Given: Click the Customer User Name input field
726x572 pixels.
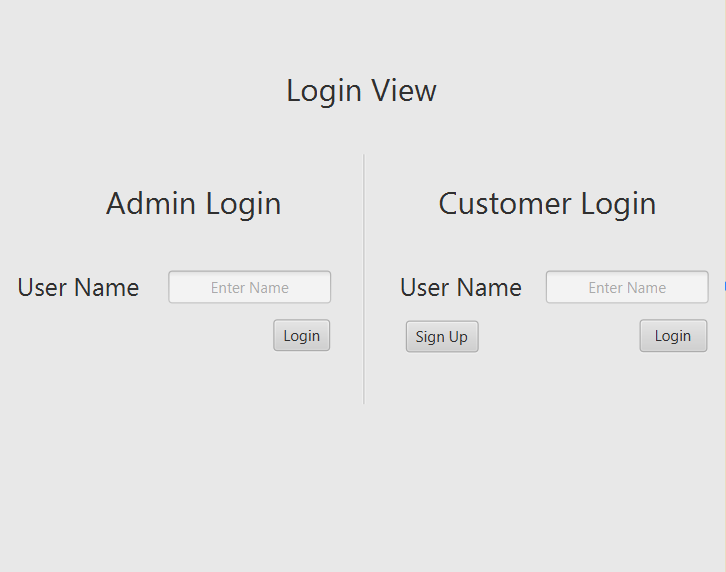Looking at the screenshot, I should click(627, 287).
